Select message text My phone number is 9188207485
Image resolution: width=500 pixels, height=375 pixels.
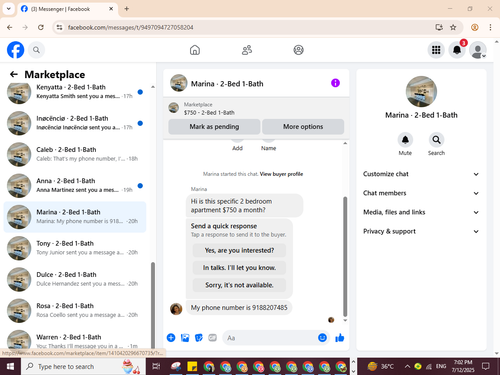tap(239, 308)
